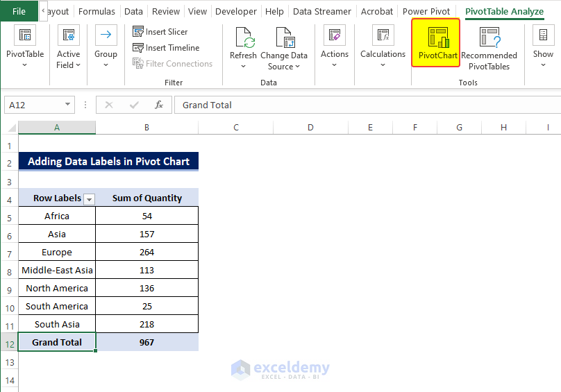Open the Active Field icon button
This screenshot has height=392, width=561.
point(69,35)
